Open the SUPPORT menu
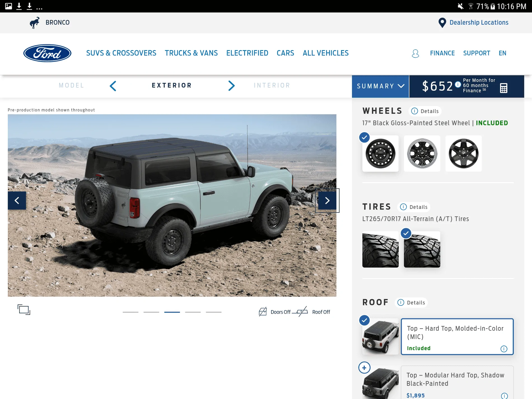 click(x=477, y=53)
